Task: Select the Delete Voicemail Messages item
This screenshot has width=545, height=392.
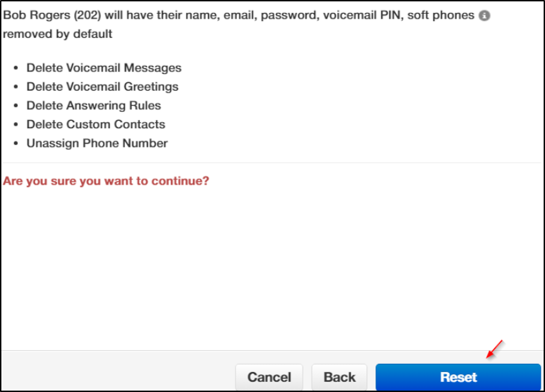Action: pyautogui.click(x=104, y=68)
